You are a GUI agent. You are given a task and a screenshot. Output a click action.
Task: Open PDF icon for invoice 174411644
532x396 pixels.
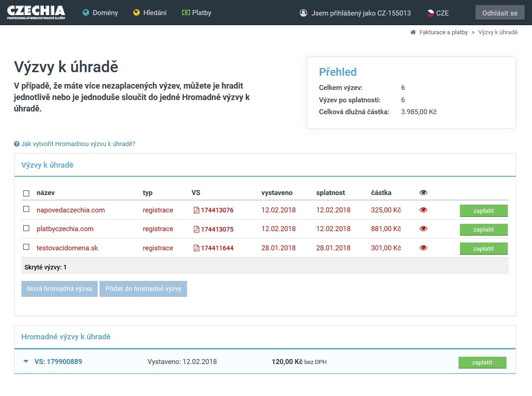196,248
